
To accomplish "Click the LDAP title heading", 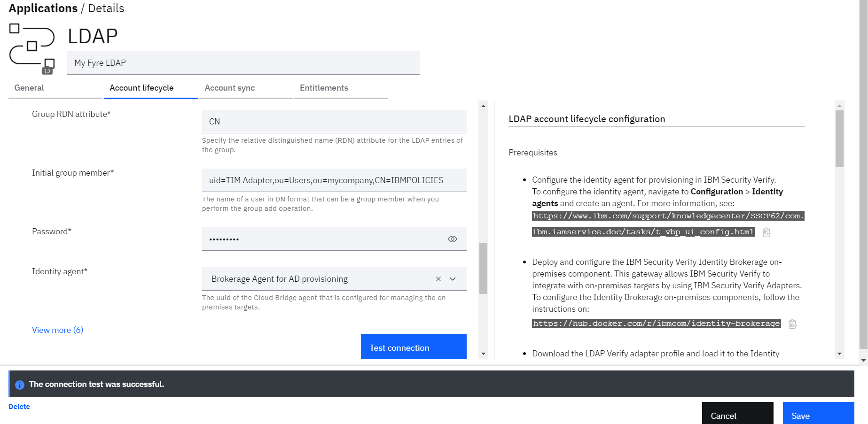I will pos(93,36).
